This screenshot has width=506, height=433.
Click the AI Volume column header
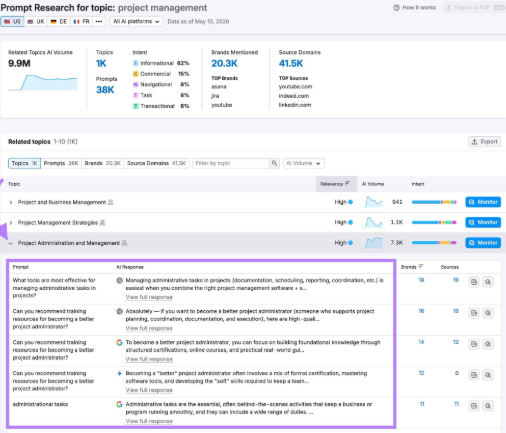click(373, 184)
